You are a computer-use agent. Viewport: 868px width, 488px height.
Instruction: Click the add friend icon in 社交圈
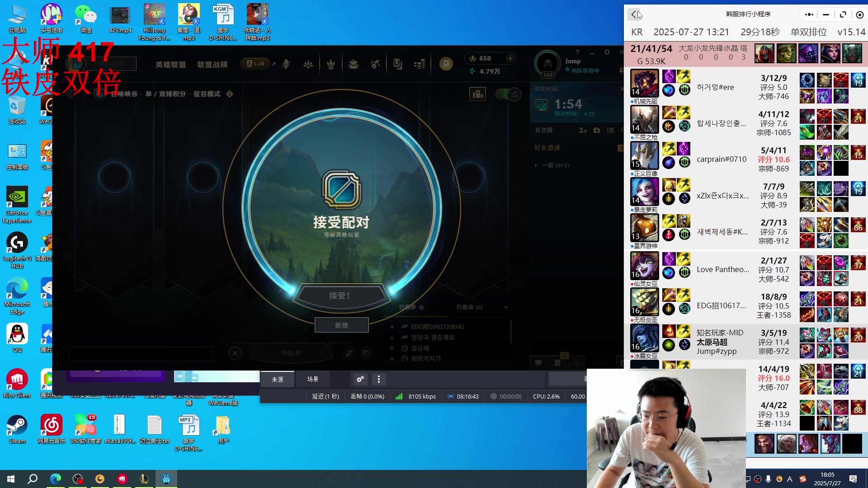[583, 130]
